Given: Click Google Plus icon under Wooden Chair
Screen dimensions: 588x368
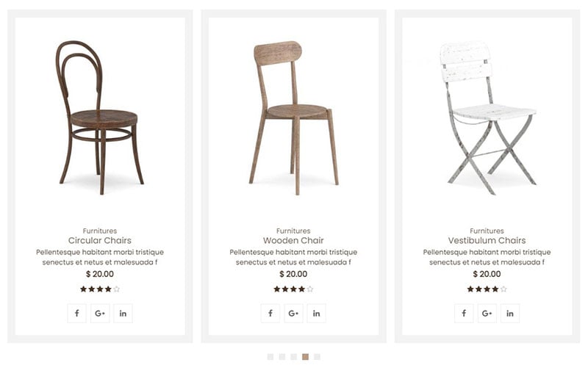Looking at the screenshot, I should pos(293,314).
